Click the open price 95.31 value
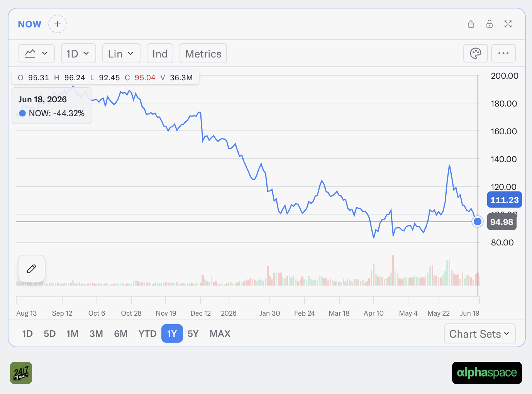 (x=39, y=78)
